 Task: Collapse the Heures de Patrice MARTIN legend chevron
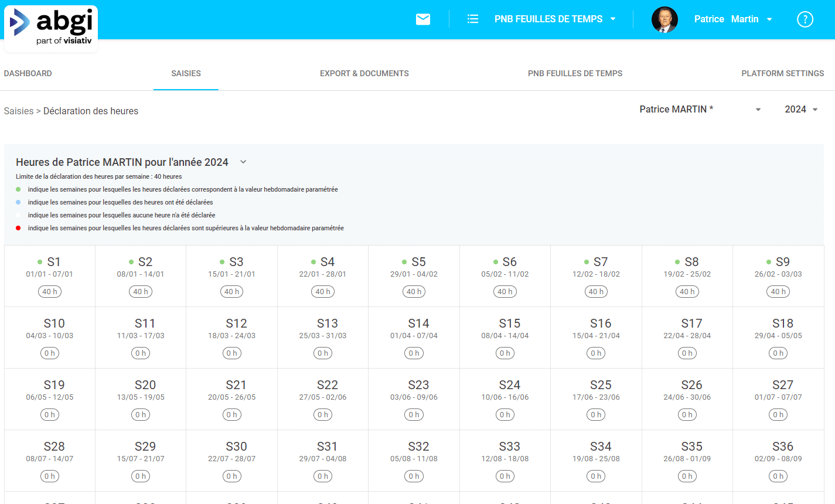click(x=243, y=162)
